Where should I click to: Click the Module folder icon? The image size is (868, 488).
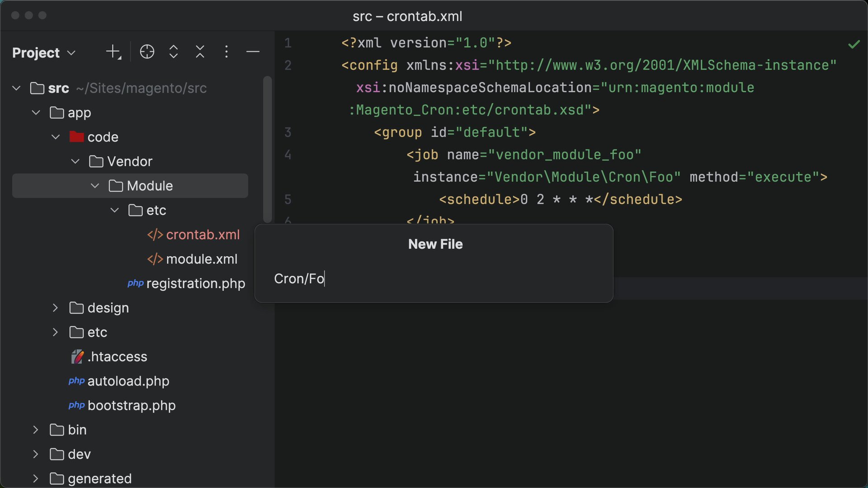point(116,186)
